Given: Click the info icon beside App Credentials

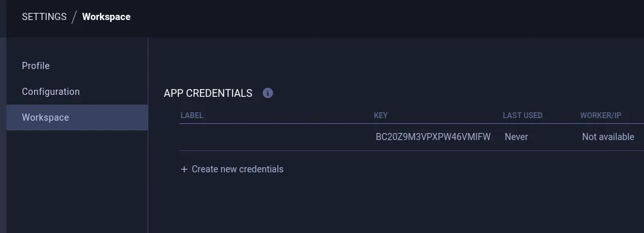Looking at the screenshot, I should pos(268,94).
